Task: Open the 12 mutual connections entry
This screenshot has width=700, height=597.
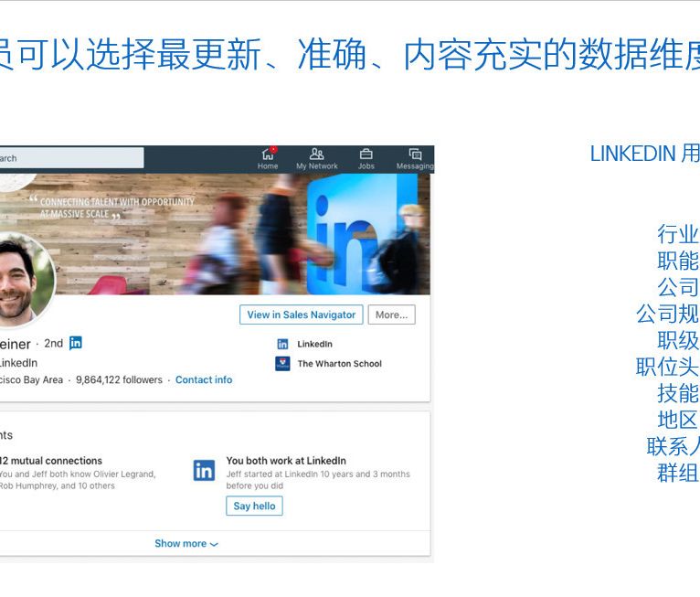Action: (x=51, y=461)
